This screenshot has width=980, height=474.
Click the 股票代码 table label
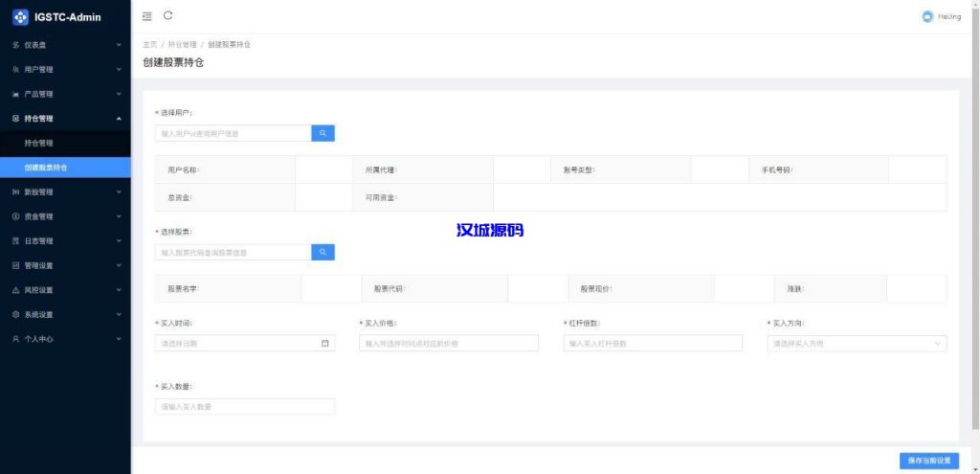click(x=390, y=289)
